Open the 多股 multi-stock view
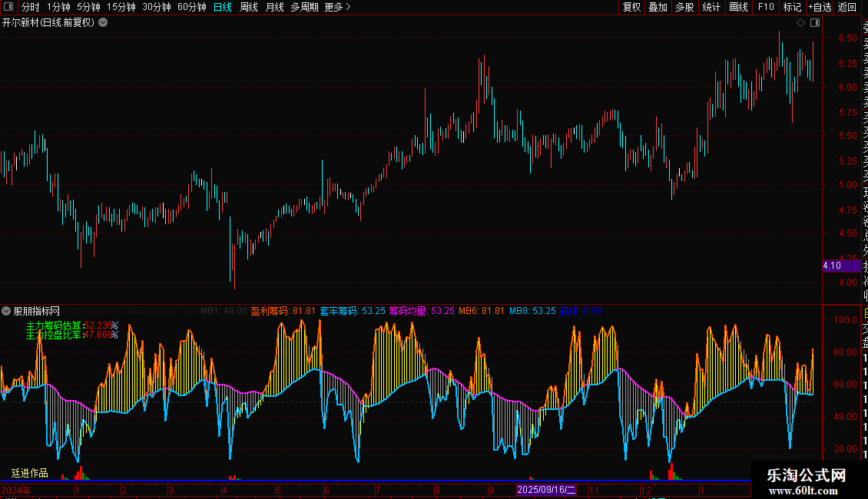The height and width of the screenshot is (499, 868). coord(684,7)
